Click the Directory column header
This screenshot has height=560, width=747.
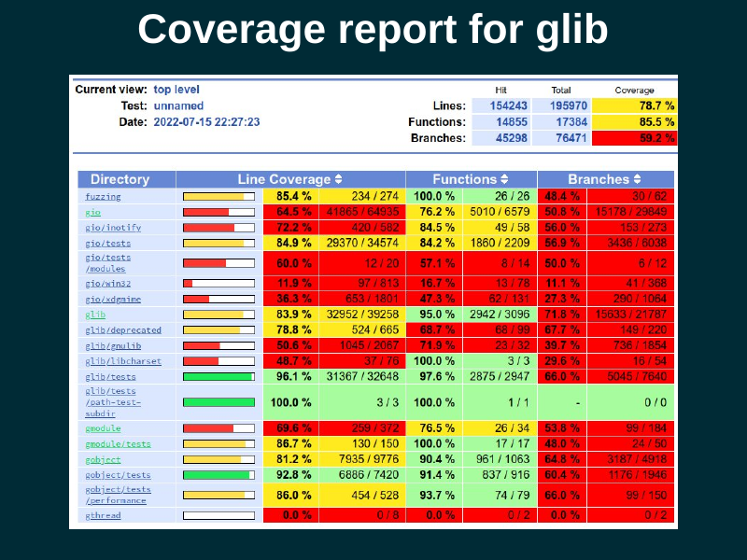click(x=120, y=179)
